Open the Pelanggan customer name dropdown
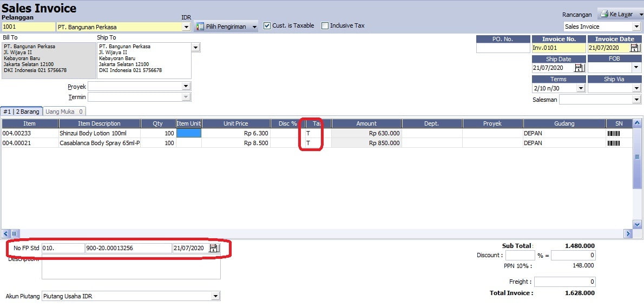The height and width of the screenshot is (307, 644). (x=187, y=27)
